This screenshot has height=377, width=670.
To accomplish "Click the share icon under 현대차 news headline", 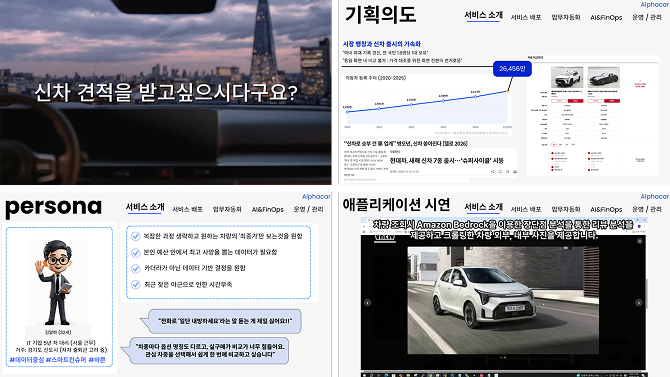I will [493, 172].
